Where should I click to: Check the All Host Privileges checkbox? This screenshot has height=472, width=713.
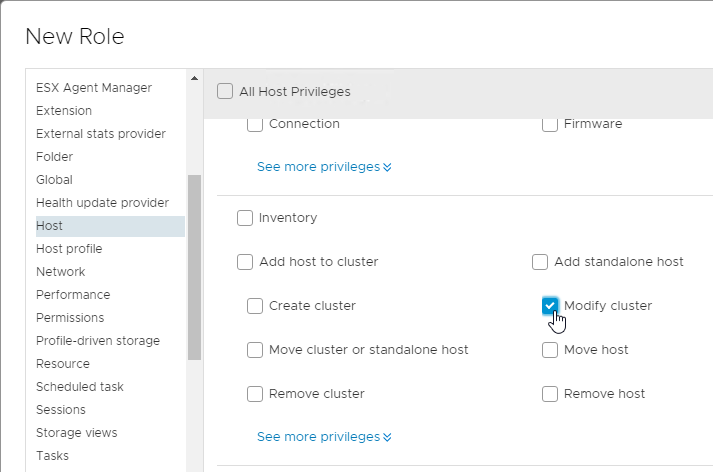[225, 91]
